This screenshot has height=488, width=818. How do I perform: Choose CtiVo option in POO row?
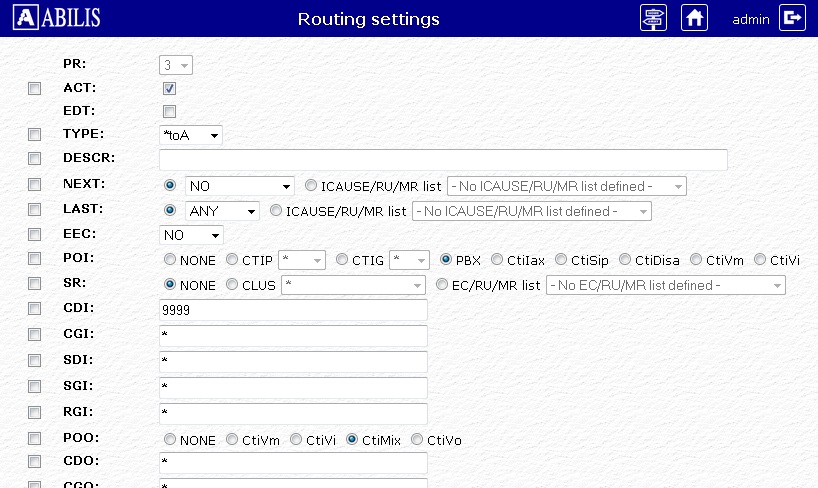(418, 439)
